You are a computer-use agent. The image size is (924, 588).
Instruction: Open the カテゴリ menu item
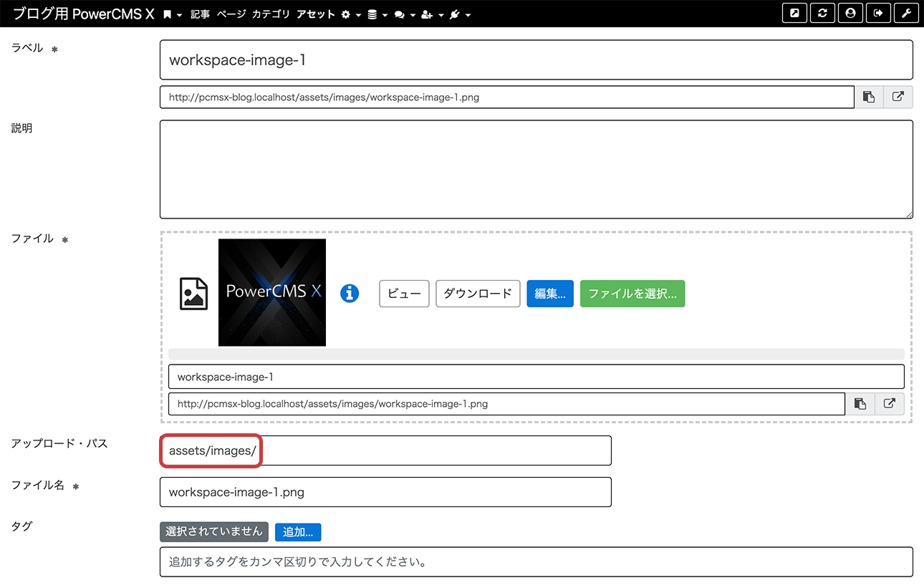(x=271, y=14)
